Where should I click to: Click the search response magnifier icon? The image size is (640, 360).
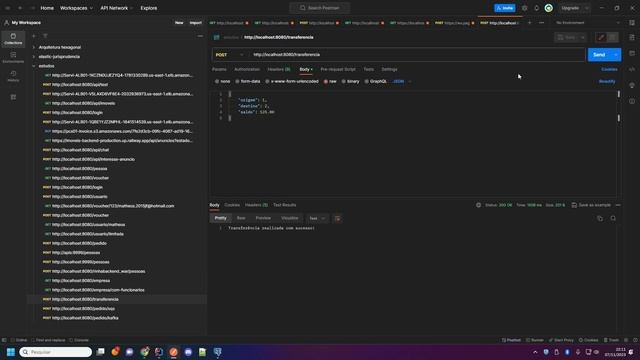pyautogui.click(x=613, y=218)
